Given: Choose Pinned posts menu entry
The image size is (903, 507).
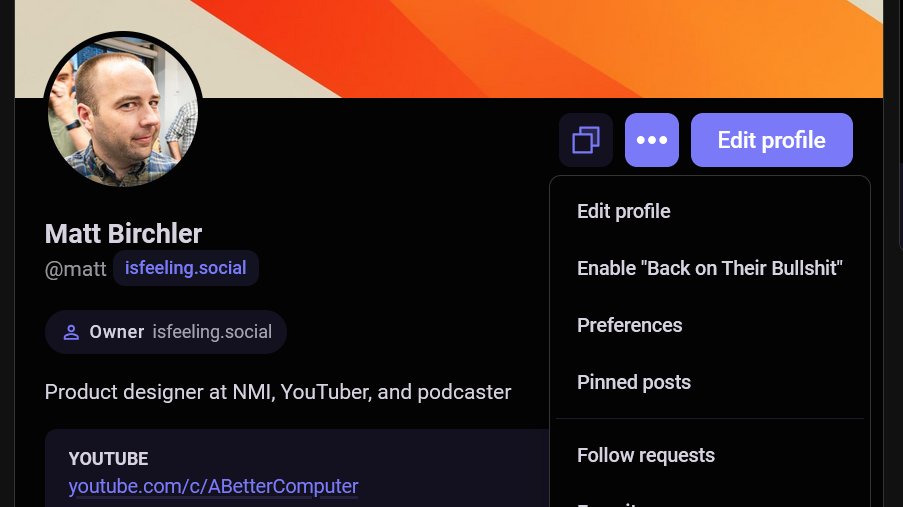Looking at the screenshot, I should (634, 383).
